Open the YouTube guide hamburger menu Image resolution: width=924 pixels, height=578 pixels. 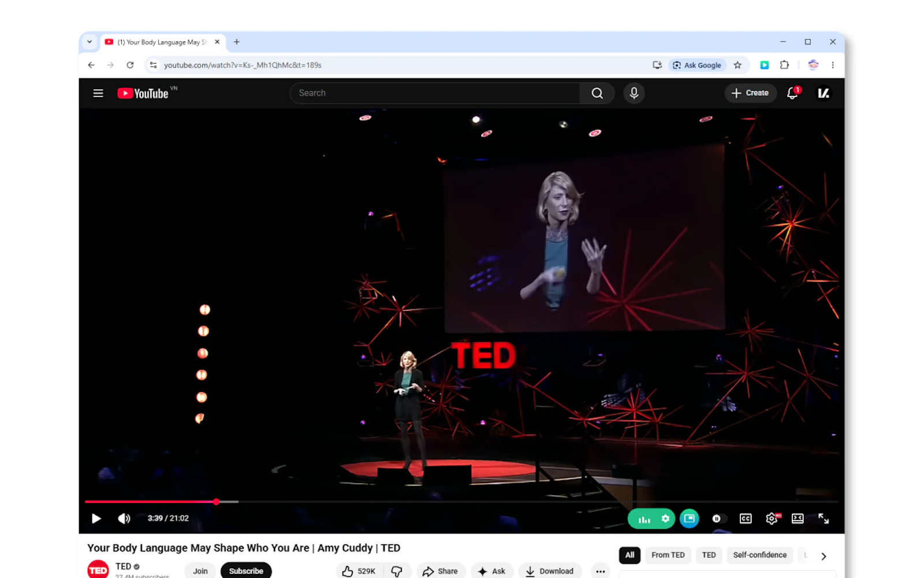click(98, 93)
